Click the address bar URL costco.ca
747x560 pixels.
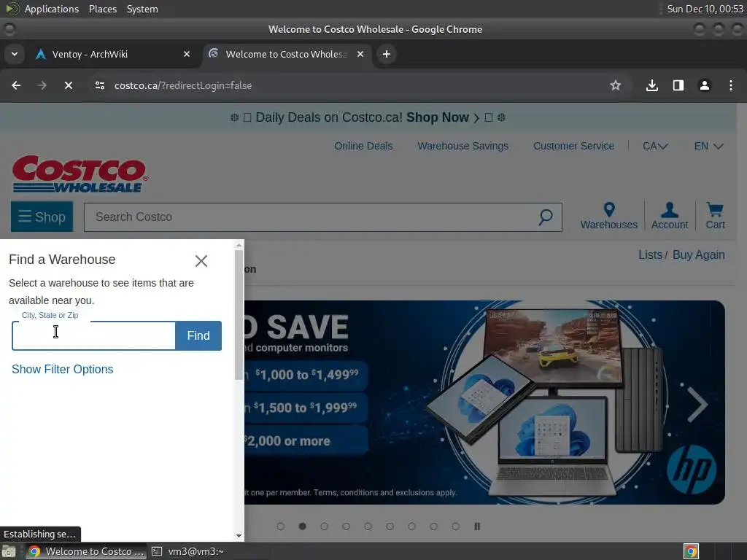click(x=183, y=85)
